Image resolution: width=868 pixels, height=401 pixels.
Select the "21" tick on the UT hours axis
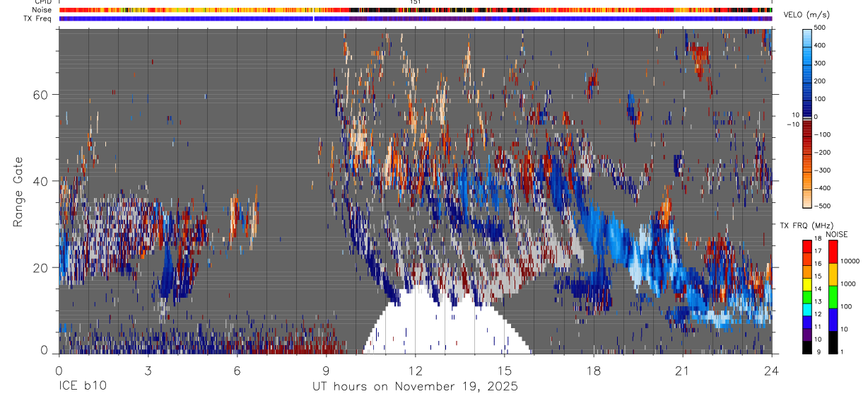[682, 370]
